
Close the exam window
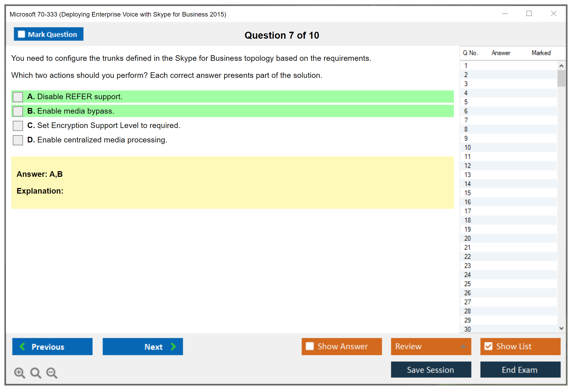tap(553, 14)
